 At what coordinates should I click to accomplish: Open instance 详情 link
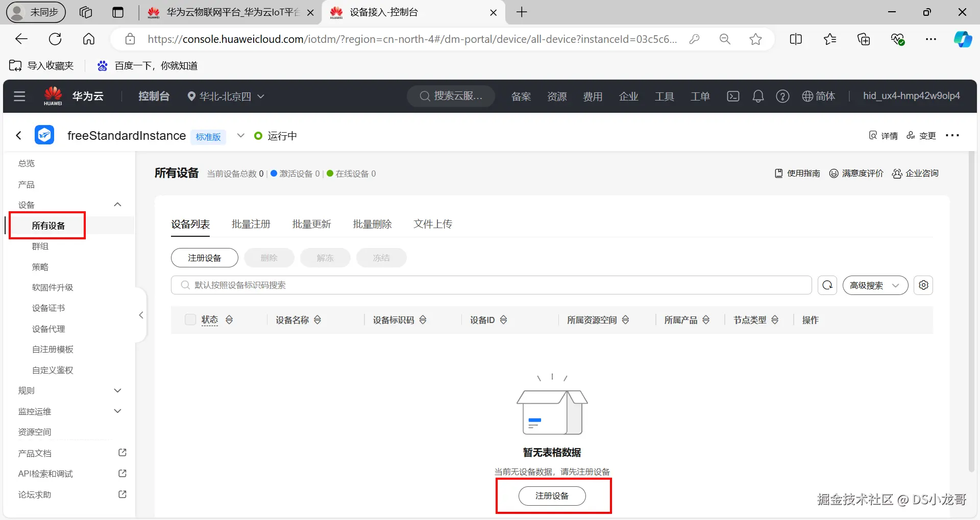883,136
